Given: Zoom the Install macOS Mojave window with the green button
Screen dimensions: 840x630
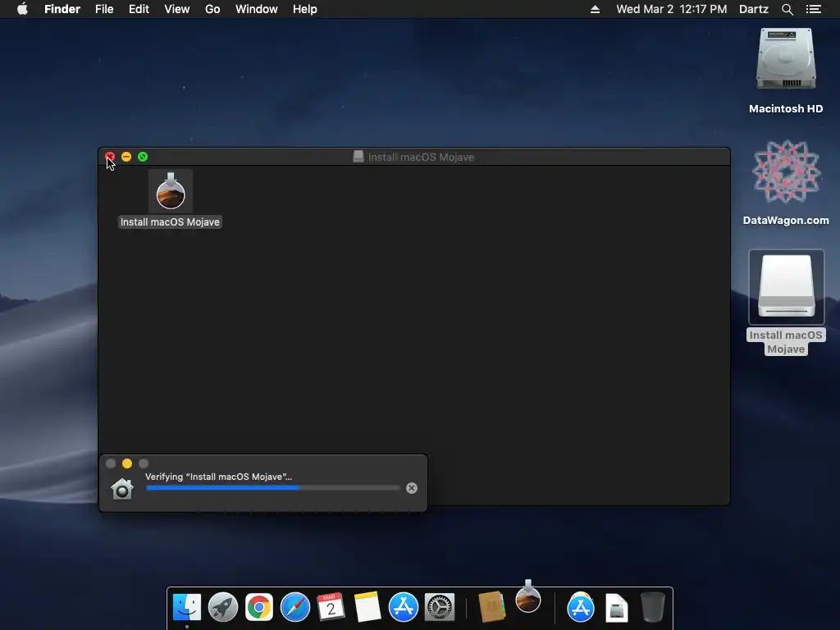Looking at the screenshot, I should 143,157.
